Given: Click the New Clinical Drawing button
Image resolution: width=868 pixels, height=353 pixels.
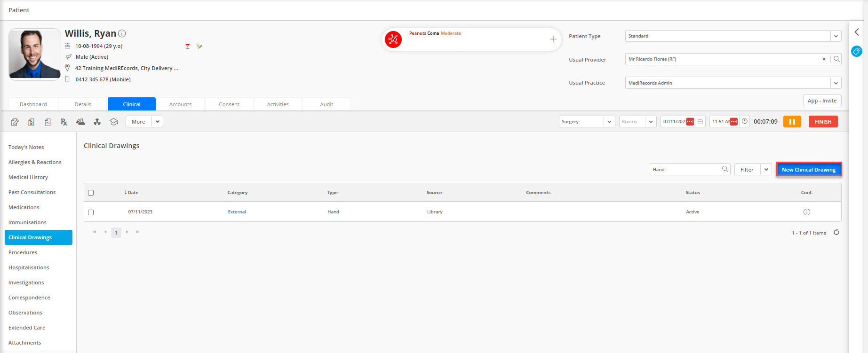Looking at the screenshot, I should 809,169.
